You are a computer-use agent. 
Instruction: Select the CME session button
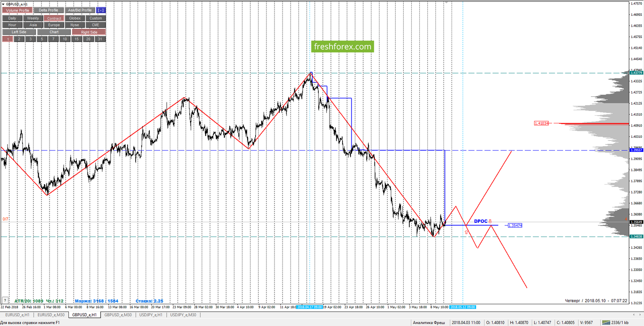click(x=96, y=25)
